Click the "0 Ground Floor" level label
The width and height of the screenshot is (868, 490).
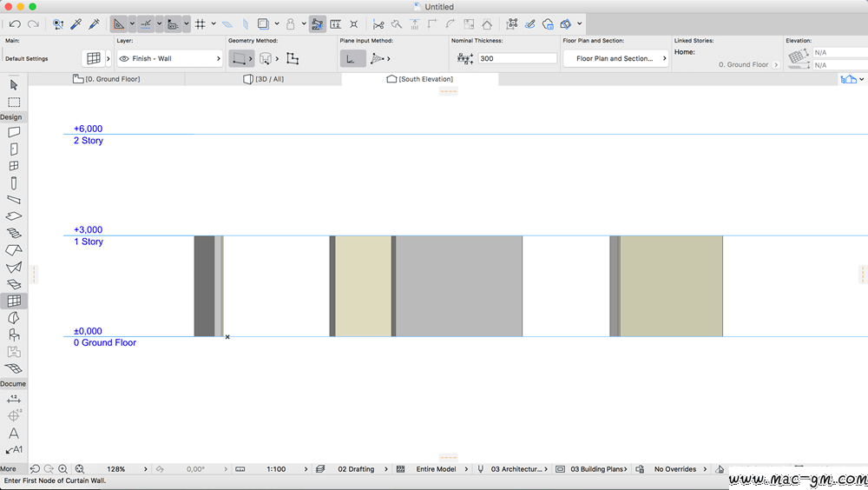(x=105, y=342)
